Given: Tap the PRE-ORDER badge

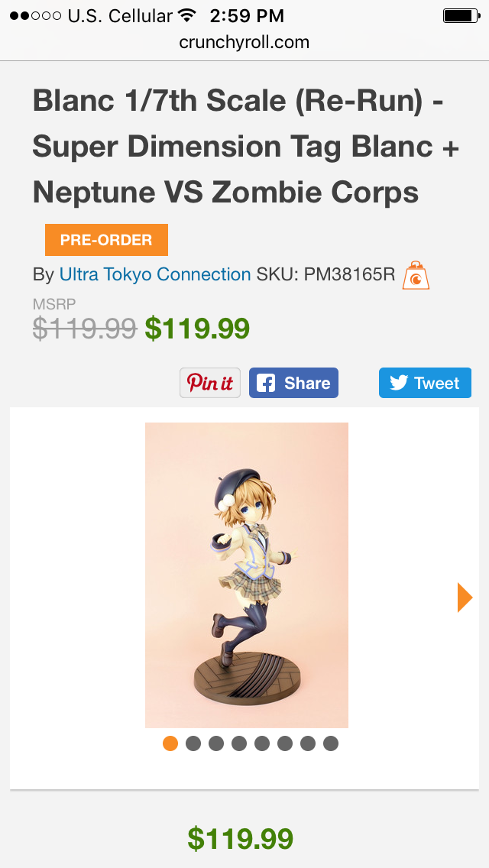Looking at the screenshot, I should (106, 240).
